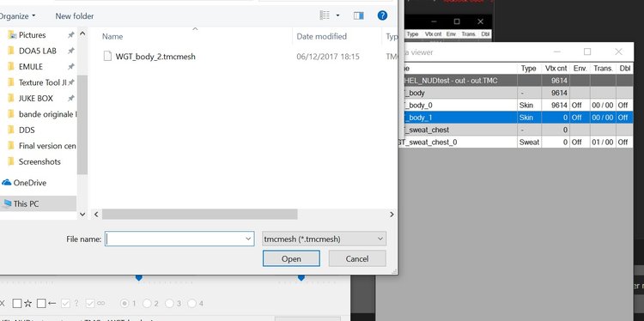The image size is (644, 321).
Task: Toggle the star checkbox
Action: tap(17, 304)
